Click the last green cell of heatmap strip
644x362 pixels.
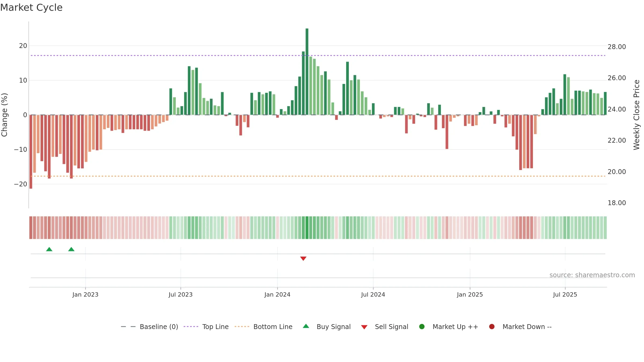605,228
